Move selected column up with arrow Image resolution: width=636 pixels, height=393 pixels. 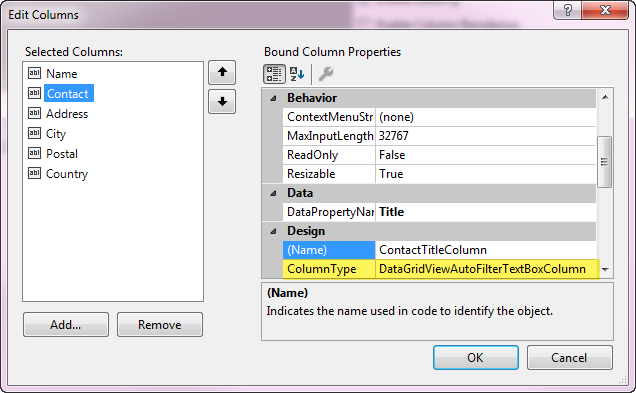pyautogui.click(x=222, y=73)
